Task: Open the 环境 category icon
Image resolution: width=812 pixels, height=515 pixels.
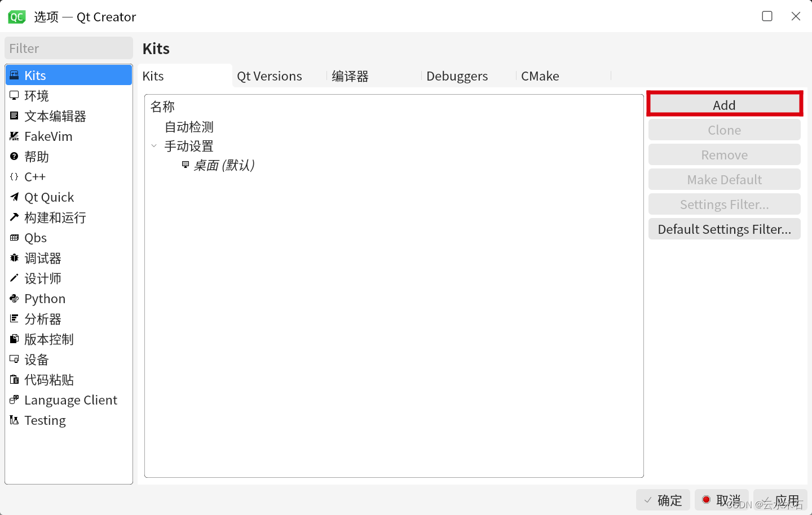Action: point(15,95)
